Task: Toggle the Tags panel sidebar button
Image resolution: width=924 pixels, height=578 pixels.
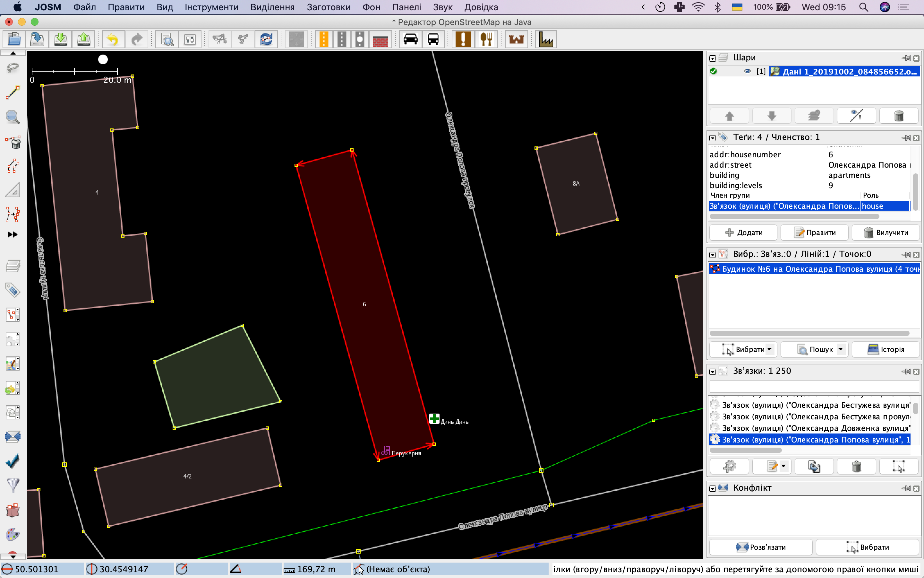Action: [13, 291]
